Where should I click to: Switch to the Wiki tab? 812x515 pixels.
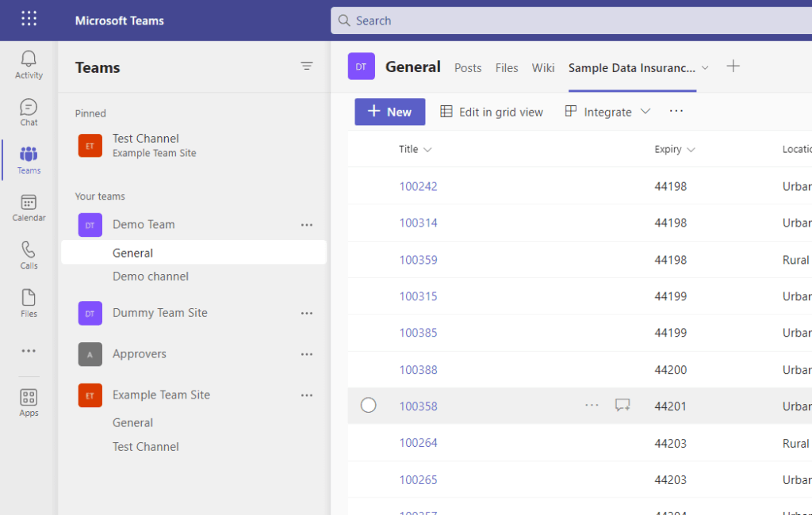[542, 68]
